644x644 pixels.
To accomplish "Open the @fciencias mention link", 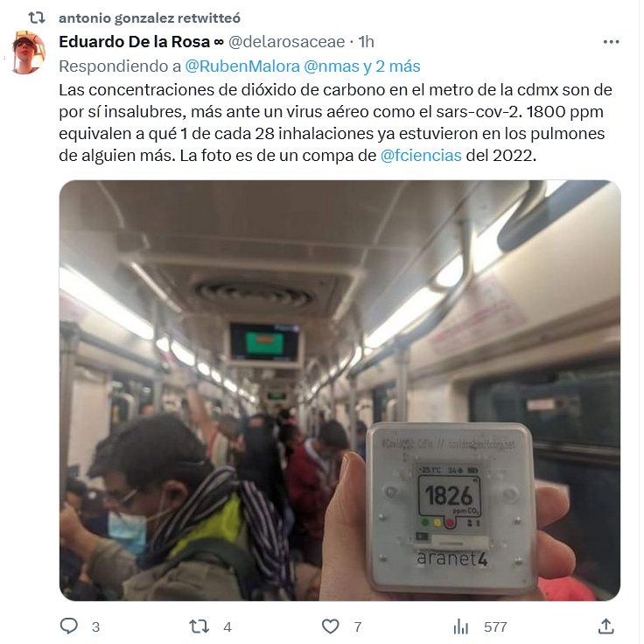I will pyautogui.click(x=421, y=156).
